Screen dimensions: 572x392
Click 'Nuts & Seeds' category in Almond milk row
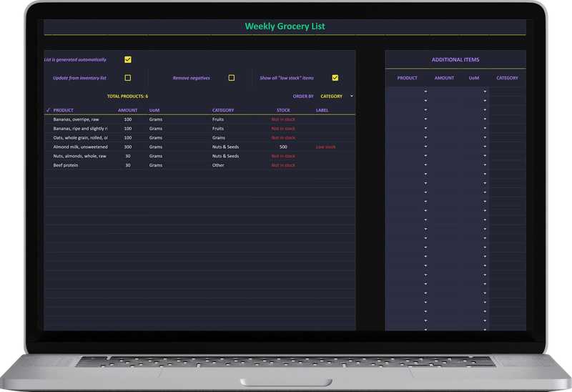coord(225,147)
